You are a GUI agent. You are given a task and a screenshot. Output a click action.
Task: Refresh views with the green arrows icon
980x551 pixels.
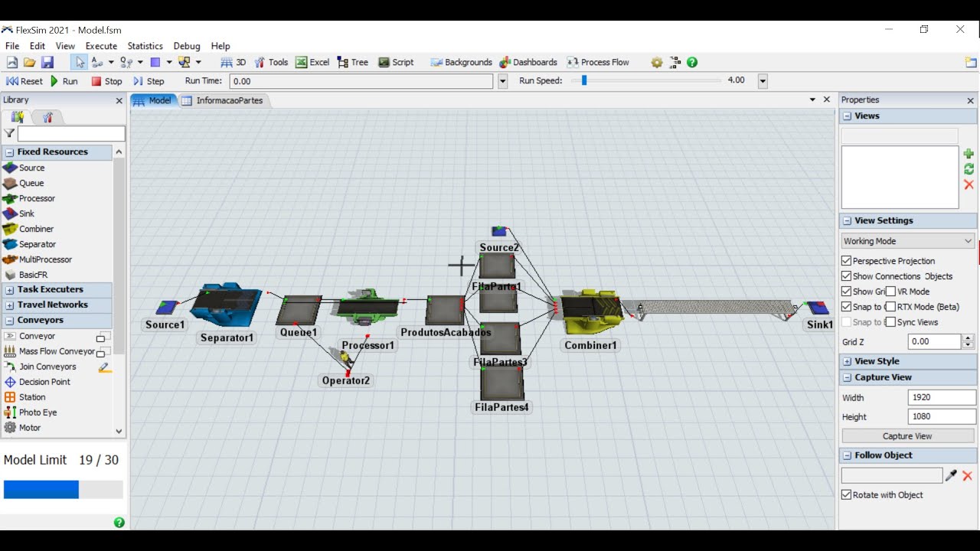coord(969,169)
